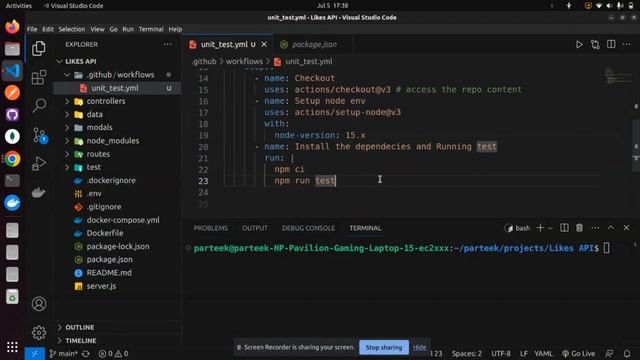
Task: Click the Spaces: 2 indentation setting
Action: (467, 353)
